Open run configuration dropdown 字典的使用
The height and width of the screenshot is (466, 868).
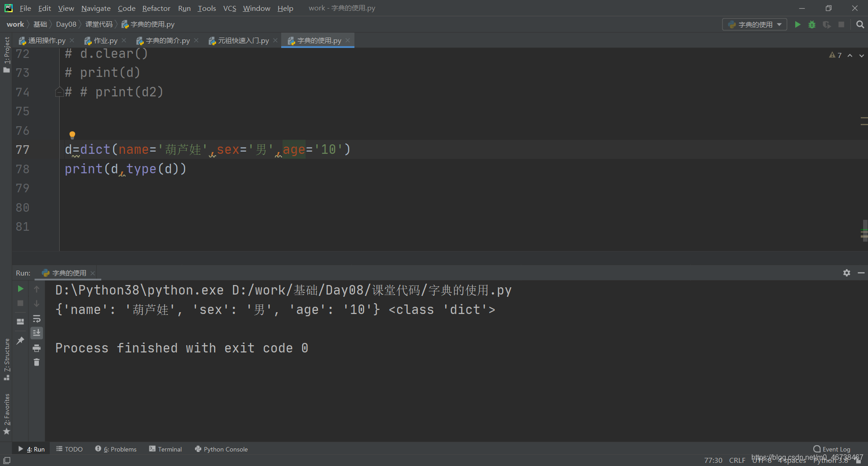(x=755, y=24)
